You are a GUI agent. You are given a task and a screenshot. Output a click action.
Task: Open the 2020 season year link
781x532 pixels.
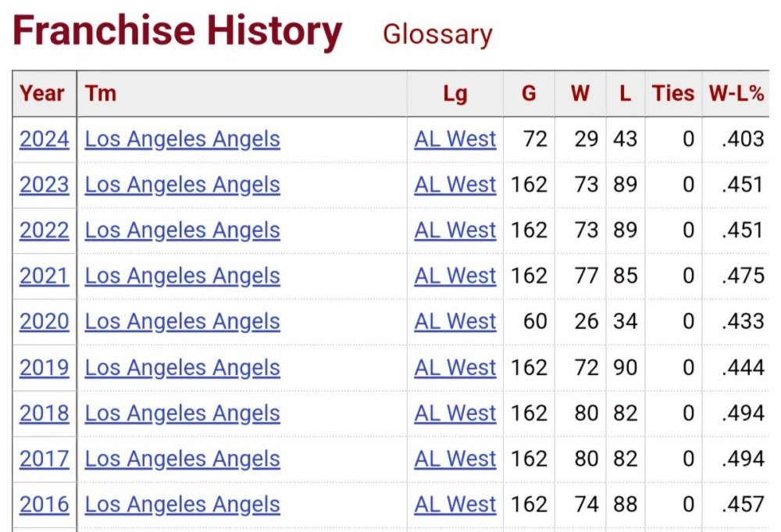coord(45,321)
